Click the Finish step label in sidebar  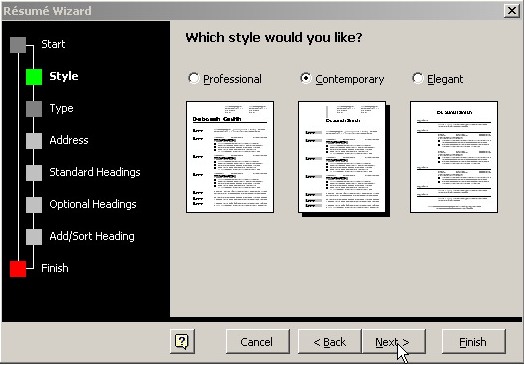pos(55,268)
